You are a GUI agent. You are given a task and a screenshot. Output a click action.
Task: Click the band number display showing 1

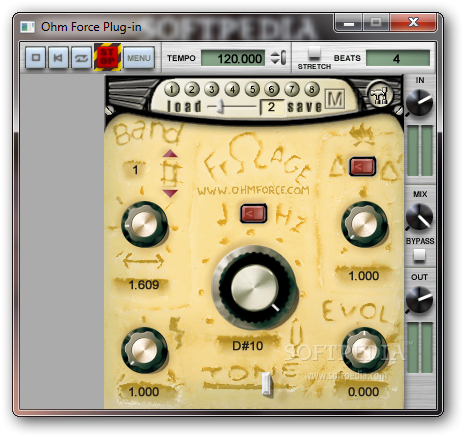coord(135,170)
